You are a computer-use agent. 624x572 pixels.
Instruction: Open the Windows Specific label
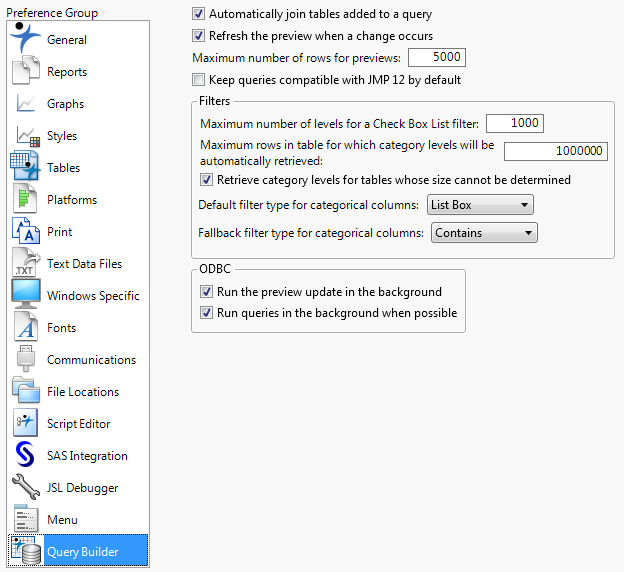(x=93, y=296)
